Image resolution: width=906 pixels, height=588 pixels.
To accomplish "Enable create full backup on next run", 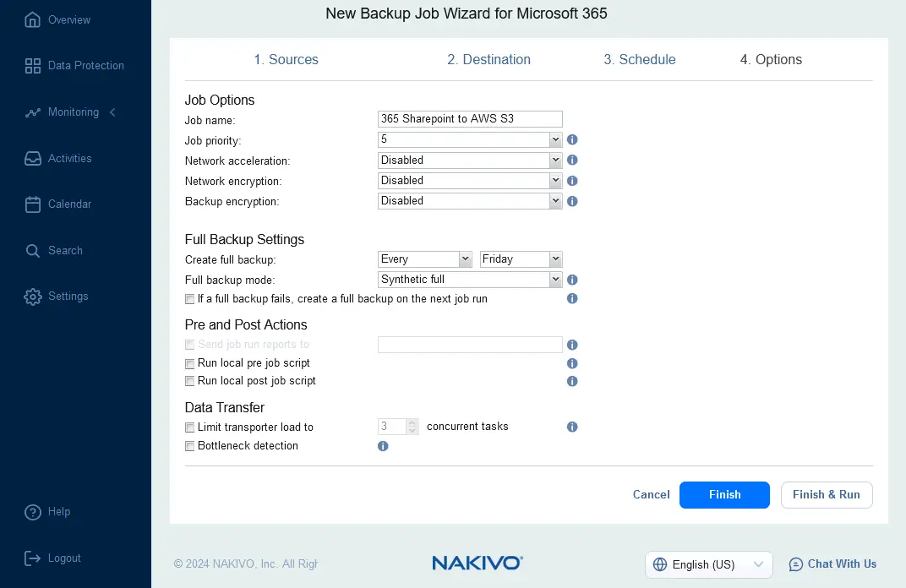I will pos(189,299).
